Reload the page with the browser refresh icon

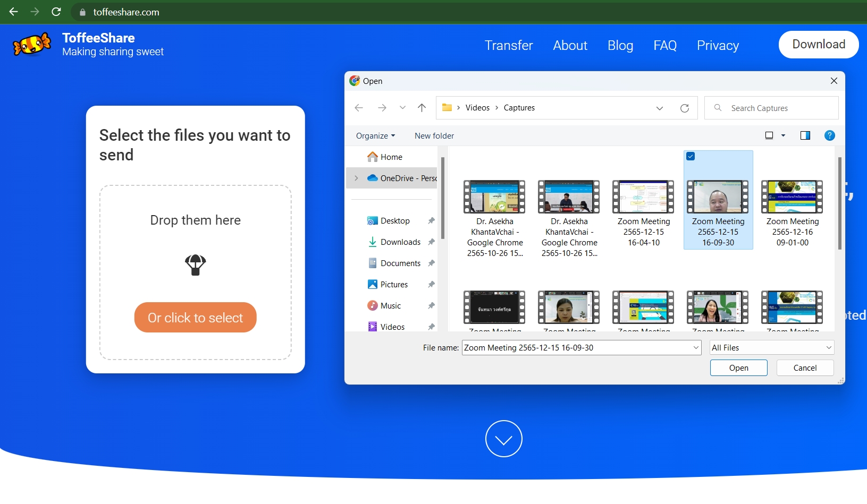pyautogui.click(x=56, y=12)
